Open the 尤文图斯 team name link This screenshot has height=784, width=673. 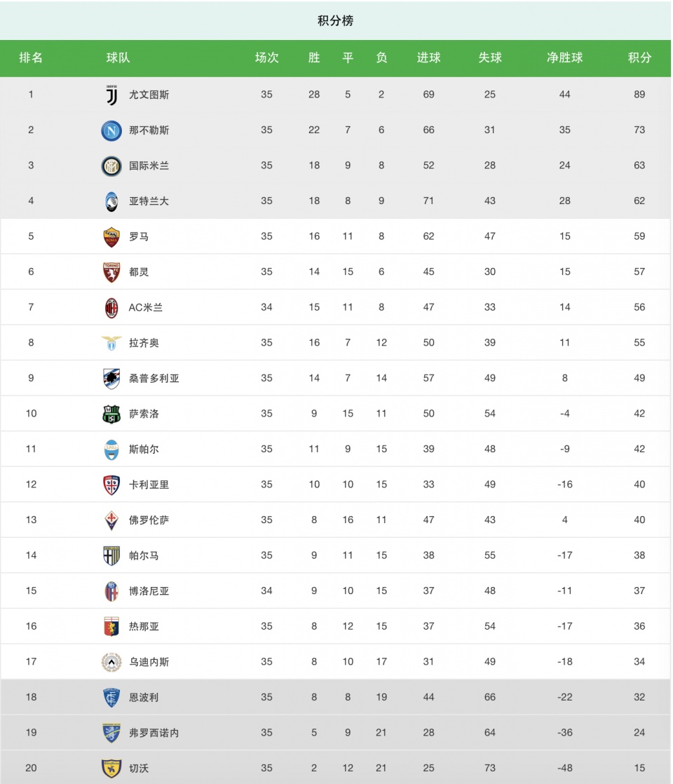pyautogui.click(x=149, y=95)
